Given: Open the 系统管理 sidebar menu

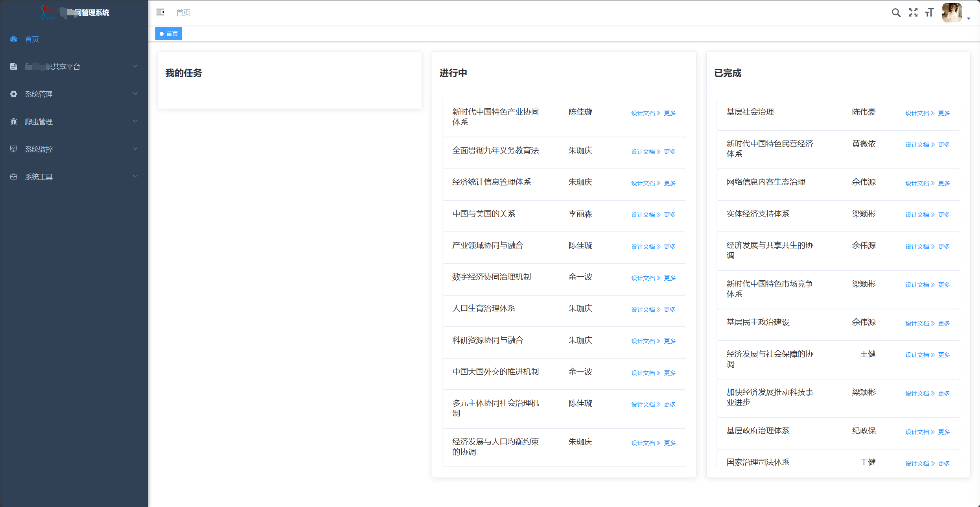Looking at the screenshot, I should point(74,94).
